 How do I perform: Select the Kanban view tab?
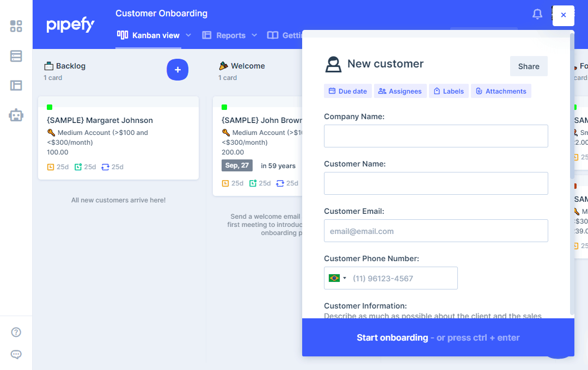[x=149, y=35]
